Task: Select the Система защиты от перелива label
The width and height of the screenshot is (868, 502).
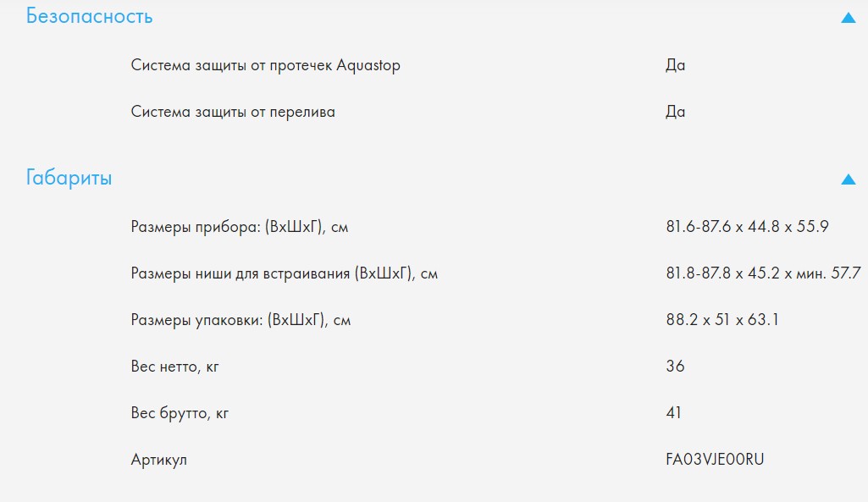Action: coord(233,112)
